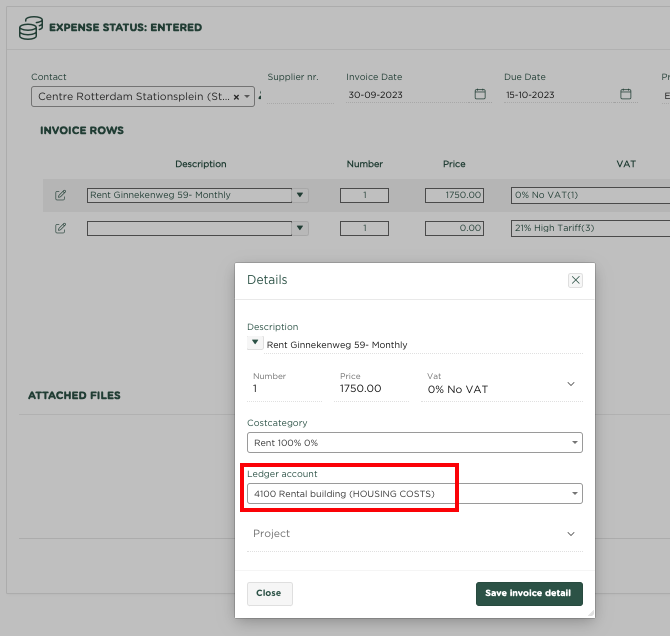Click Description text field in Details dialog
The height and width of the screenshot is (636, 670).
pos(424,345)
